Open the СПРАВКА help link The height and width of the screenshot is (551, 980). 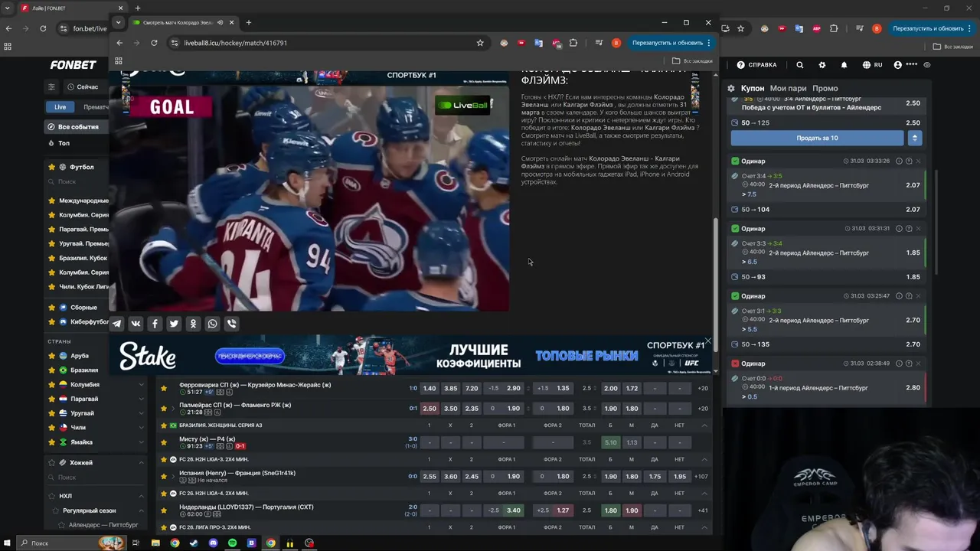point(756,65)
